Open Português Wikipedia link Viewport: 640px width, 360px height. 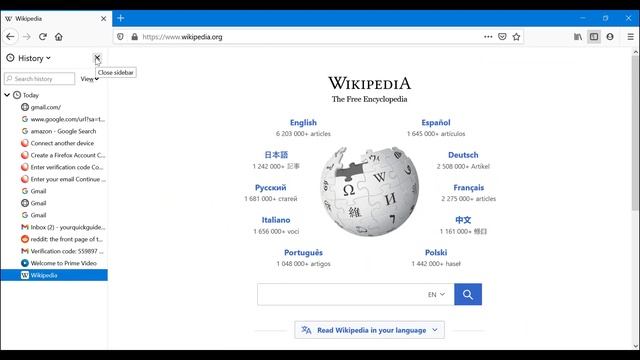click(303, 253)
